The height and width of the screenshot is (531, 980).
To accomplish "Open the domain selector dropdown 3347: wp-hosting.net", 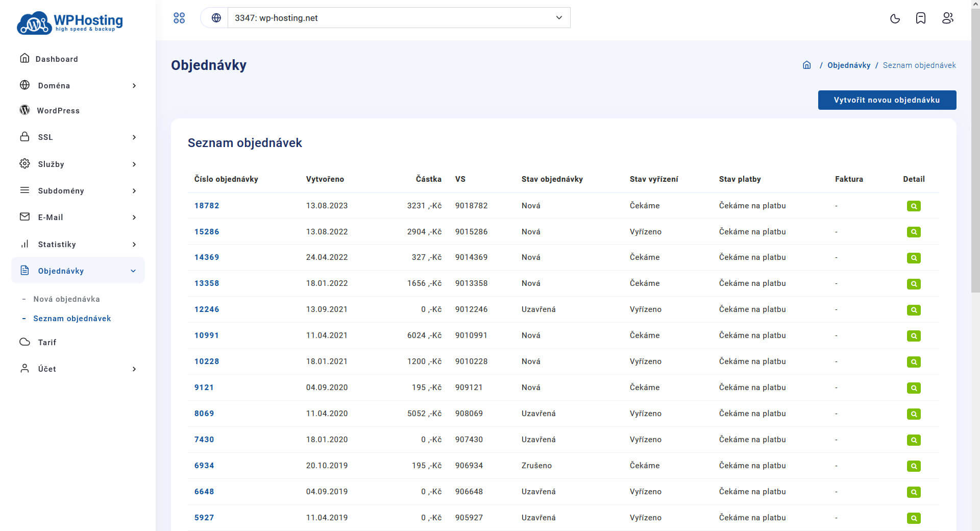I will pos(399,18).
